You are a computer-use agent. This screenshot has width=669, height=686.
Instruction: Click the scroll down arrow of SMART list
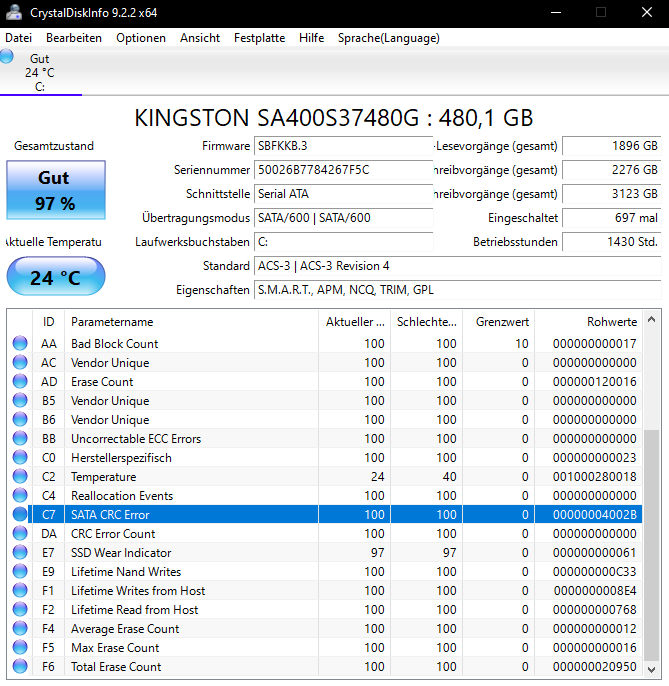(x=651, y=669)
